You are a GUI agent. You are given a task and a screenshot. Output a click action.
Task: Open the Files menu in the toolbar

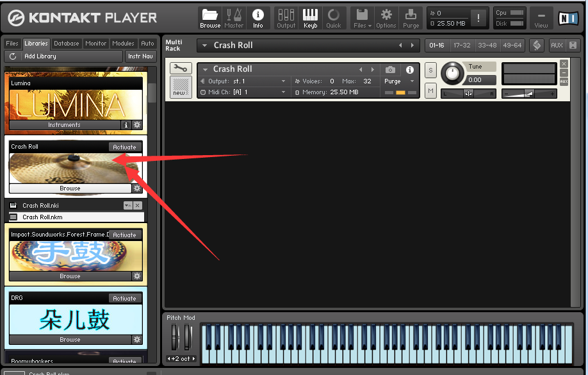pyautogui.click(x=363, y=18)
